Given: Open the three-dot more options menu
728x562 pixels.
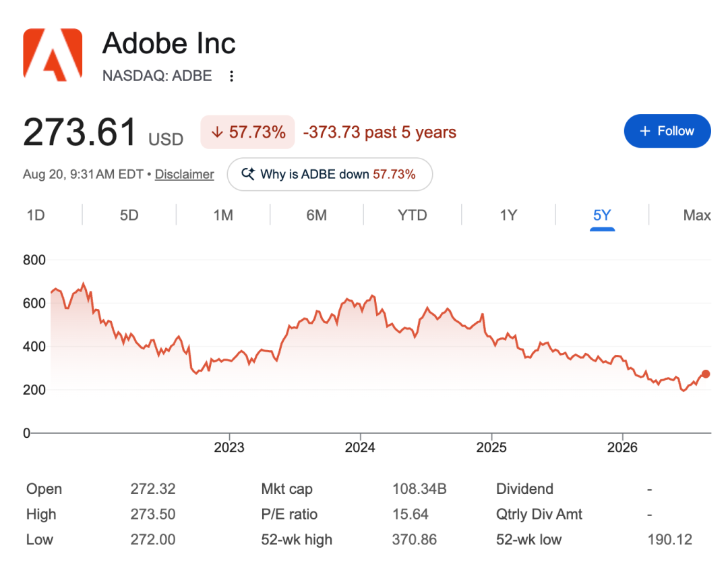Looking at the screenshot, I should 231,76.
